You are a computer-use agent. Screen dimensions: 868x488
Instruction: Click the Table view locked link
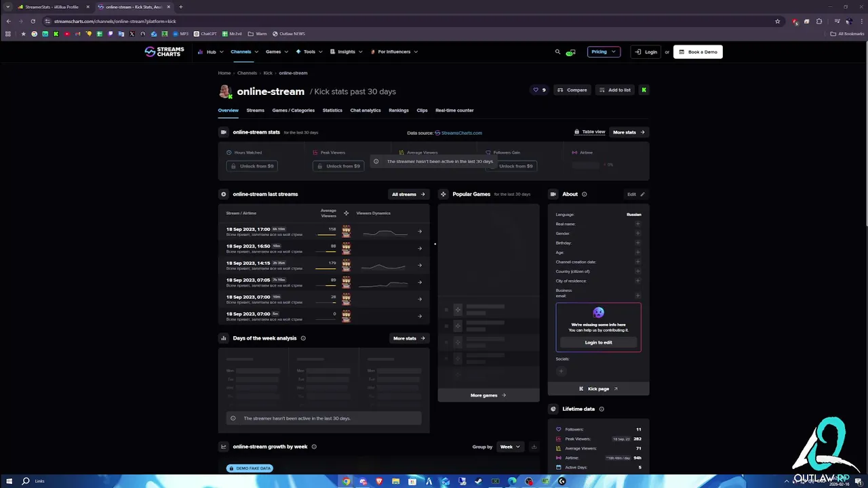[589, 132]
